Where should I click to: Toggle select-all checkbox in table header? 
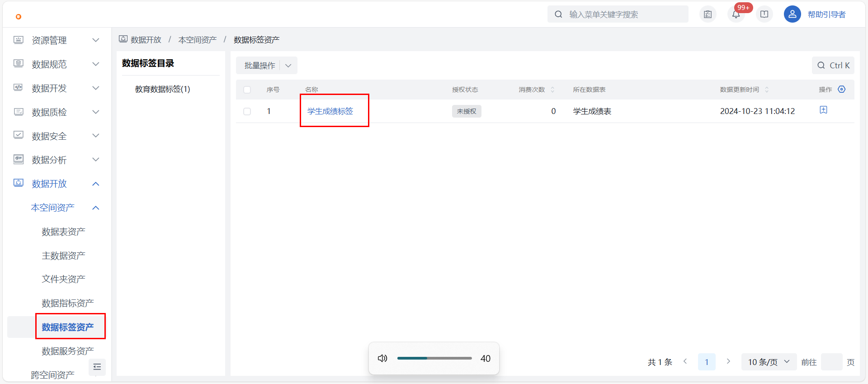tap(247, 90)
